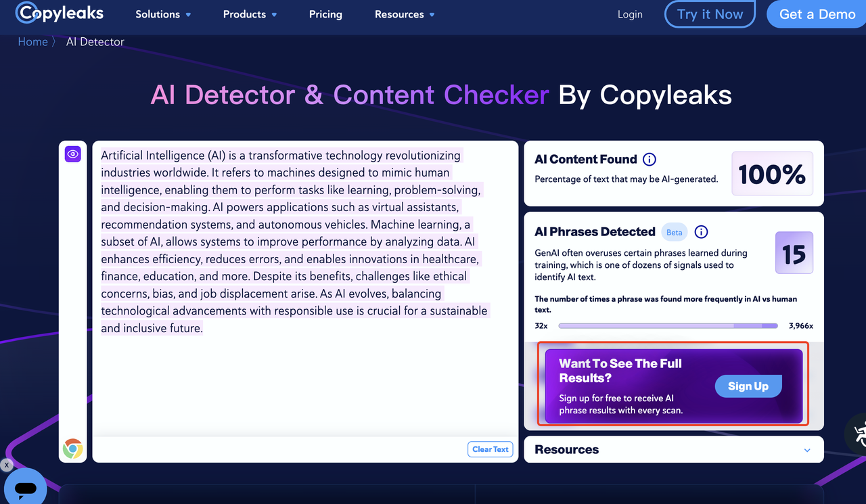The width and height of the screenshot is (866, 504).
Task: Click inside the scanned text area
Action: [x=305, y=288]
